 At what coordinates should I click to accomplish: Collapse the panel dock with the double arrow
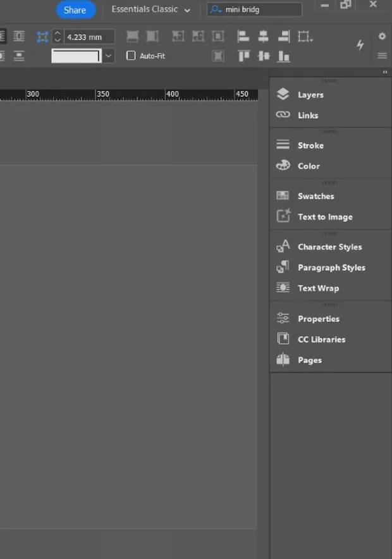385,72
